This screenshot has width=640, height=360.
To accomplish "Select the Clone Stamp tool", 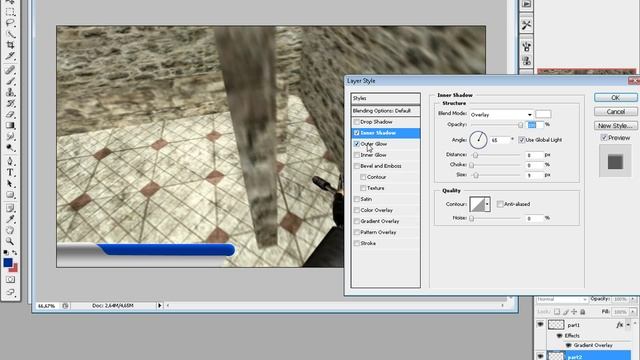I will tap(10, 92).
